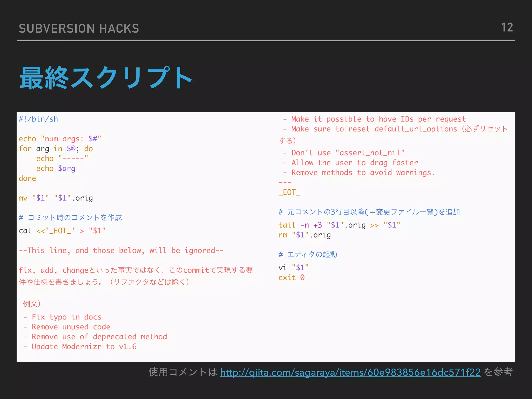The width and height of the screenshot is (532, 399).
Task: Open the qiita.com sagaraya link
Action: 350,373
